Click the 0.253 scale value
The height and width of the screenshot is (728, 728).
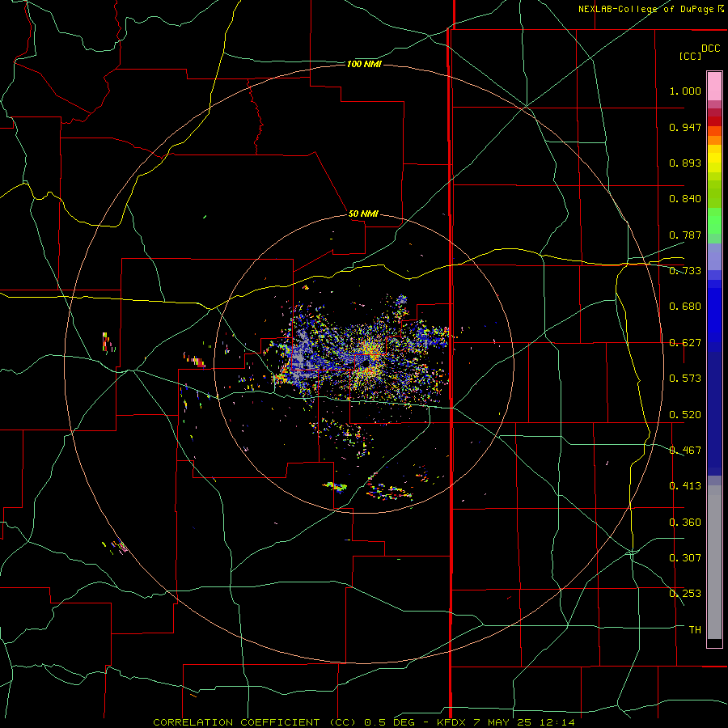click(685, 594)
